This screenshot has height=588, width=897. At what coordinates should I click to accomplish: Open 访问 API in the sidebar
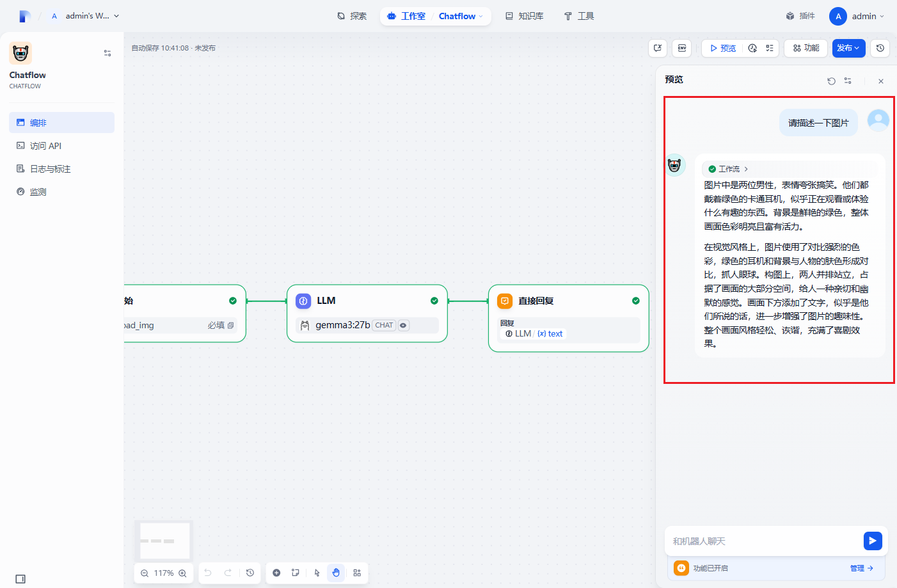[x=61, y=146]
